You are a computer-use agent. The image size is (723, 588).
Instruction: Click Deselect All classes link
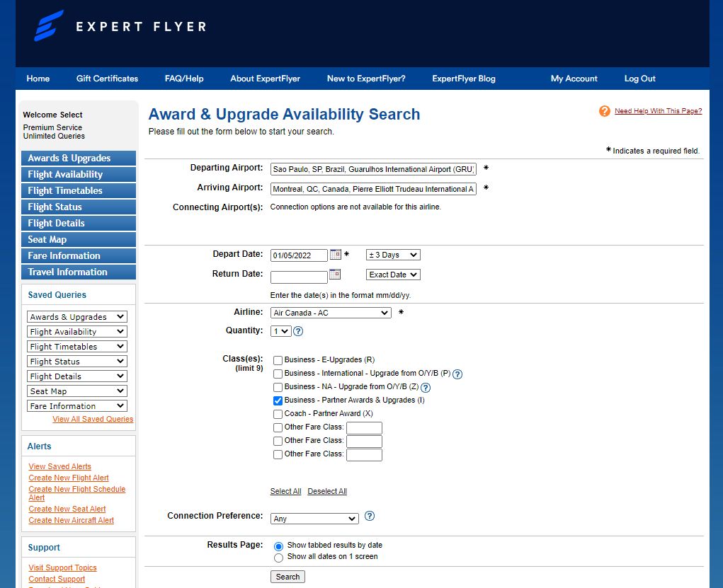(327, 491)
